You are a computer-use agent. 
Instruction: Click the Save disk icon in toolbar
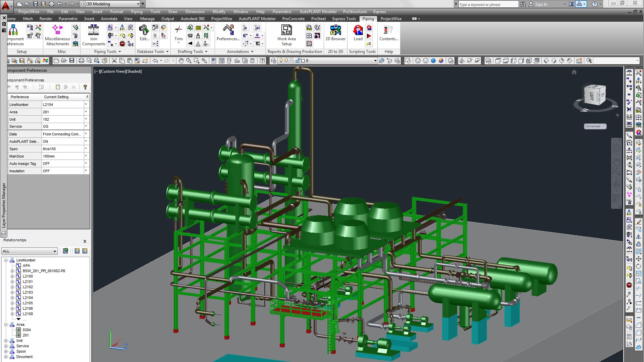tap(72, 61)
